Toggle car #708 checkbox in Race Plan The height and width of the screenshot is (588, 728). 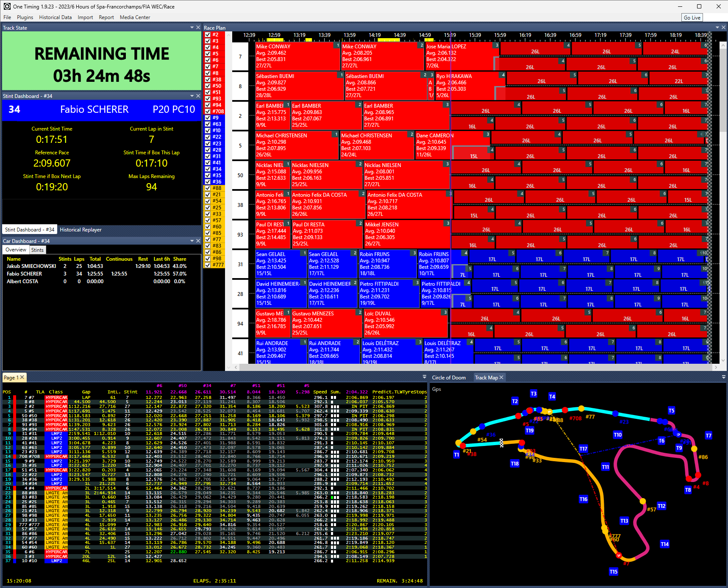click(x=208, y=111)
